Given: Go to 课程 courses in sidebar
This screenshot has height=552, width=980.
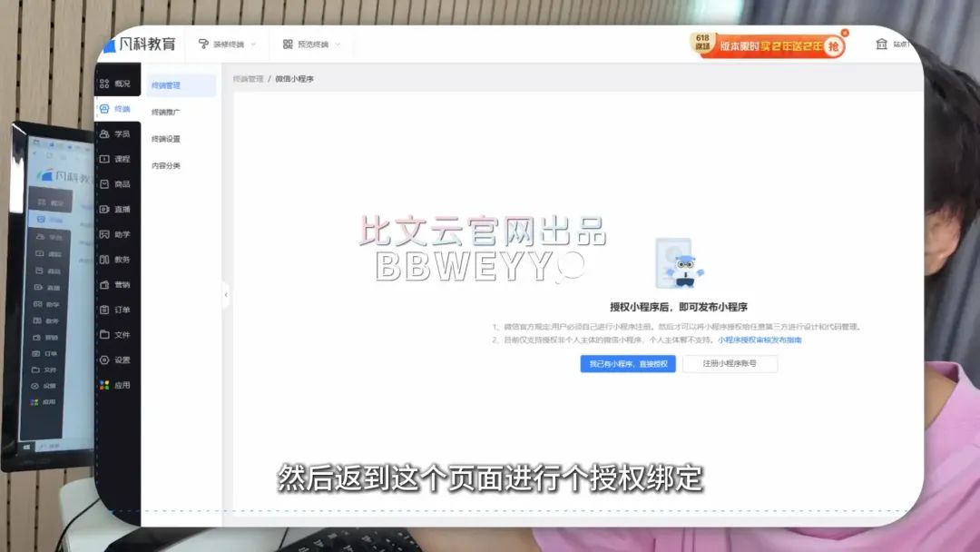Looking at the screenshot, I should [115, 159].
